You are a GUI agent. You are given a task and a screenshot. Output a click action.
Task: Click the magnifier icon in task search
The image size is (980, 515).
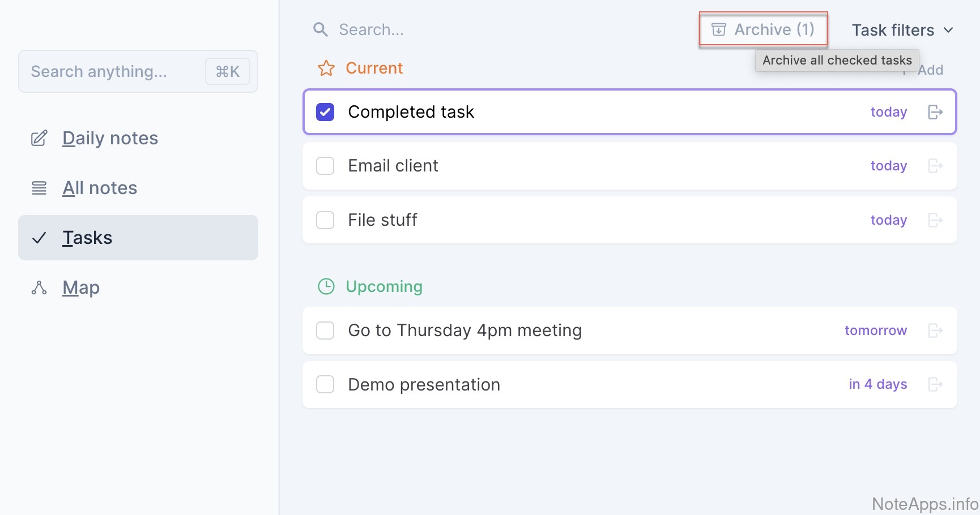click(x=321, y=29)
